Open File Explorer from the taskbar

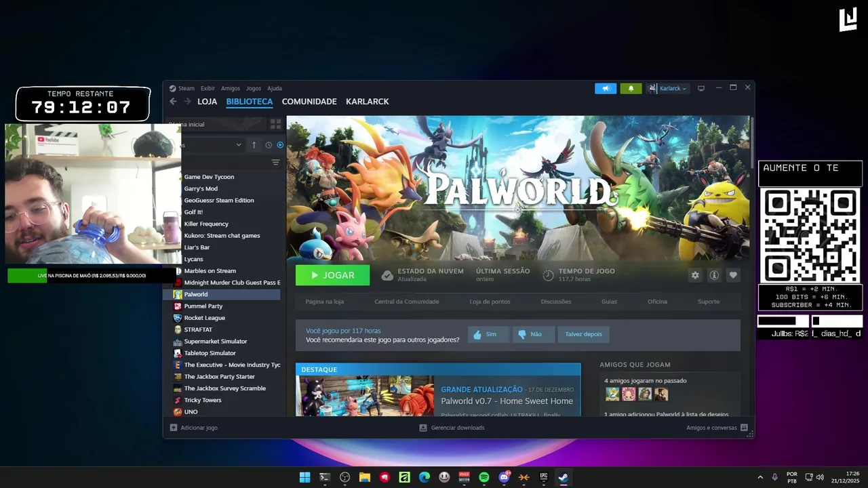click(365, 477)
